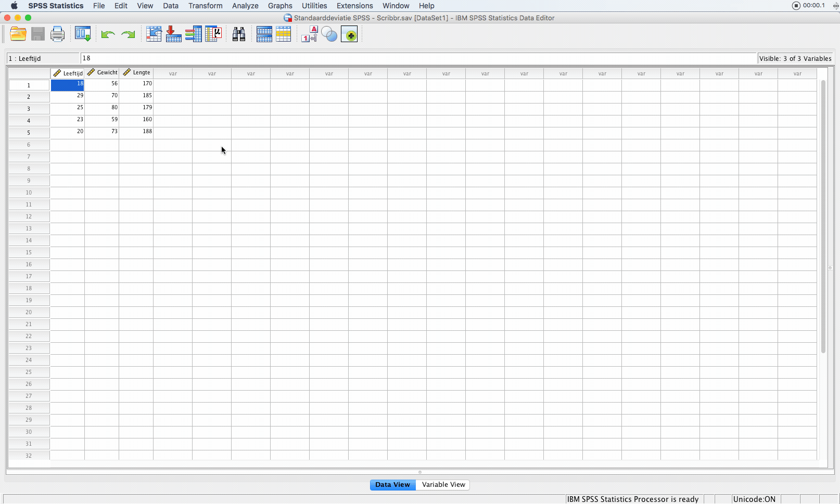This screenshot has height=504, width=840.
Task: Open the Variables info icon
Action: [193, 34]
